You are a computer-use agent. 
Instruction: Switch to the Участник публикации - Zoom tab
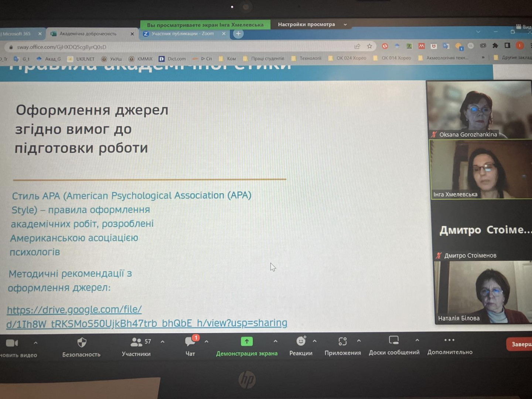[184, 34]
